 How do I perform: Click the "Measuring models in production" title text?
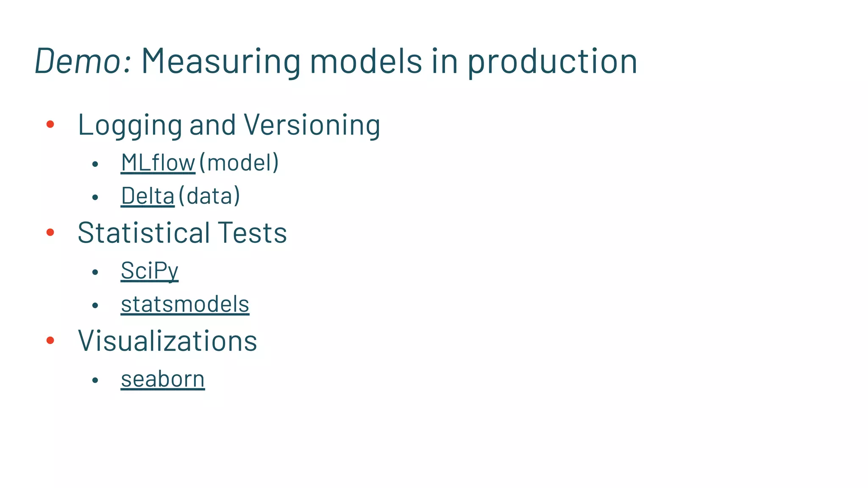[x=389, y=61]
